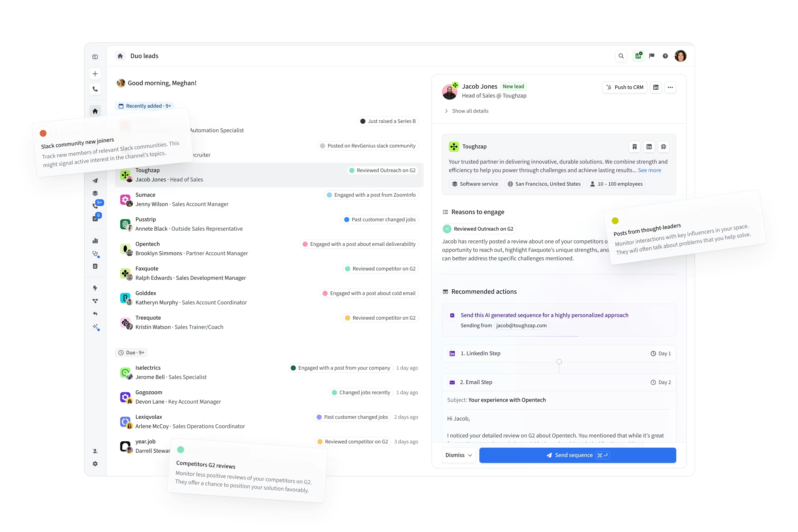Click the help question mark icon
This screenshot has width=798, height=532.
click(x=665, y=56)
